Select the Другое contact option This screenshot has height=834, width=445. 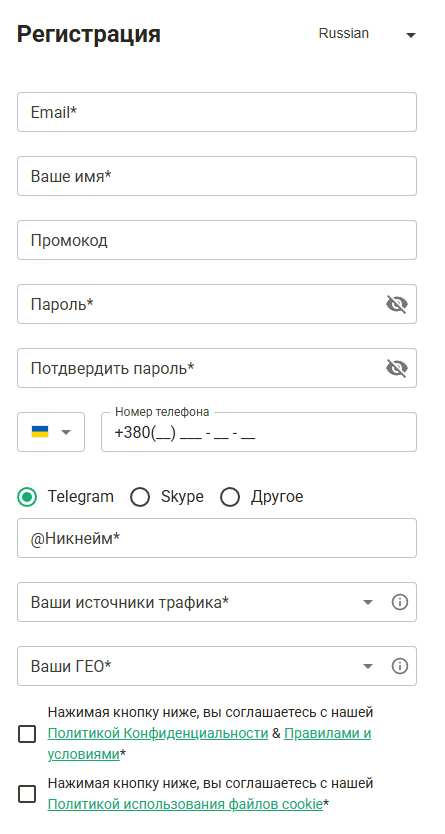(x=230, y=497)
